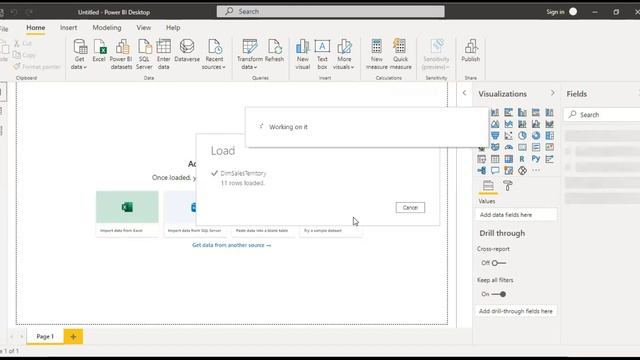Screen dimensions: 640x360
Task: Select the donut chart visual
Action: (x=536, y=136)
